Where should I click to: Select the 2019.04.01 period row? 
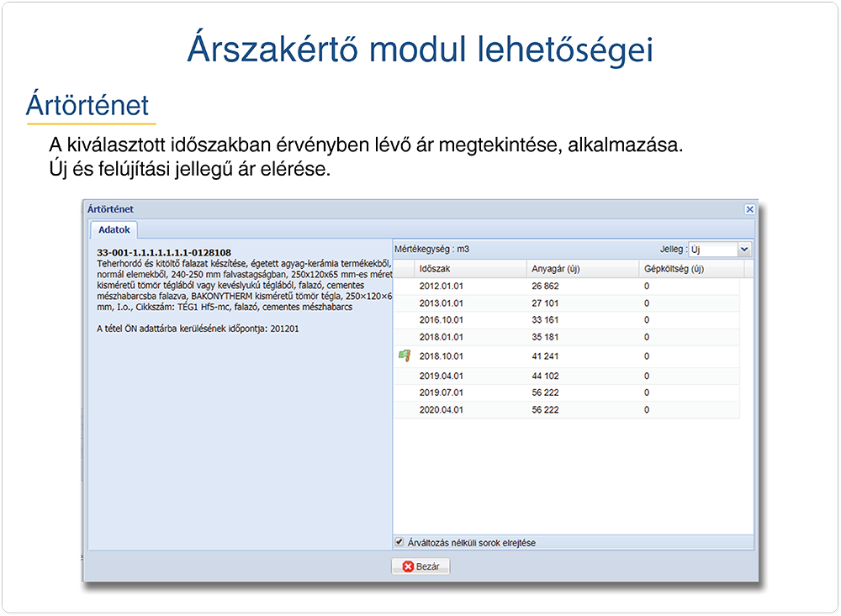click(566, 376)
